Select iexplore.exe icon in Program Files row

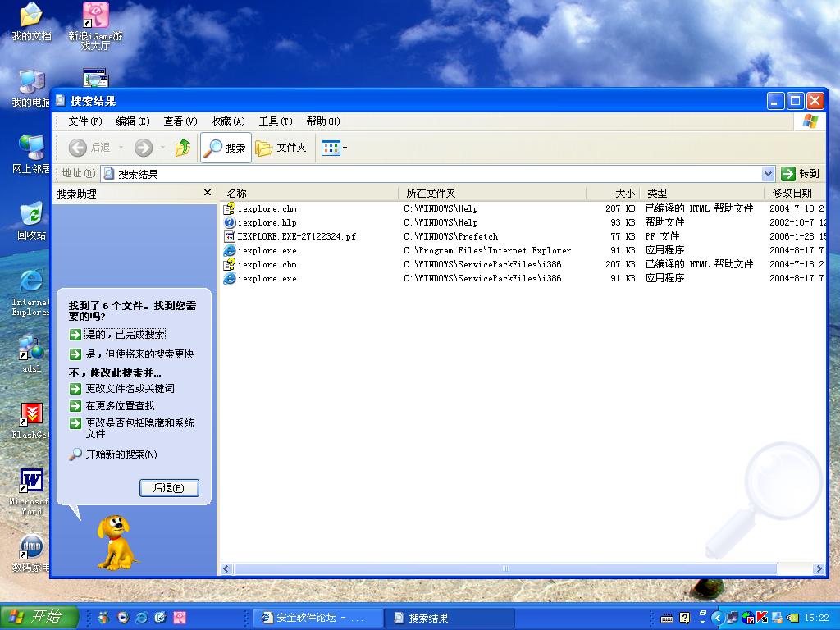tap(230, 250)
